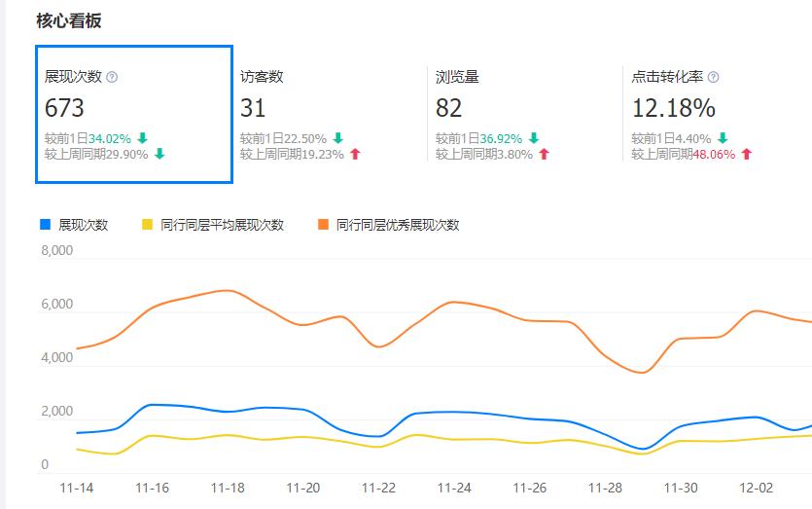Viewport: 812px width, 509px height.
Task: Click red up arrow after 19.23%
Action: pos(355,154)
